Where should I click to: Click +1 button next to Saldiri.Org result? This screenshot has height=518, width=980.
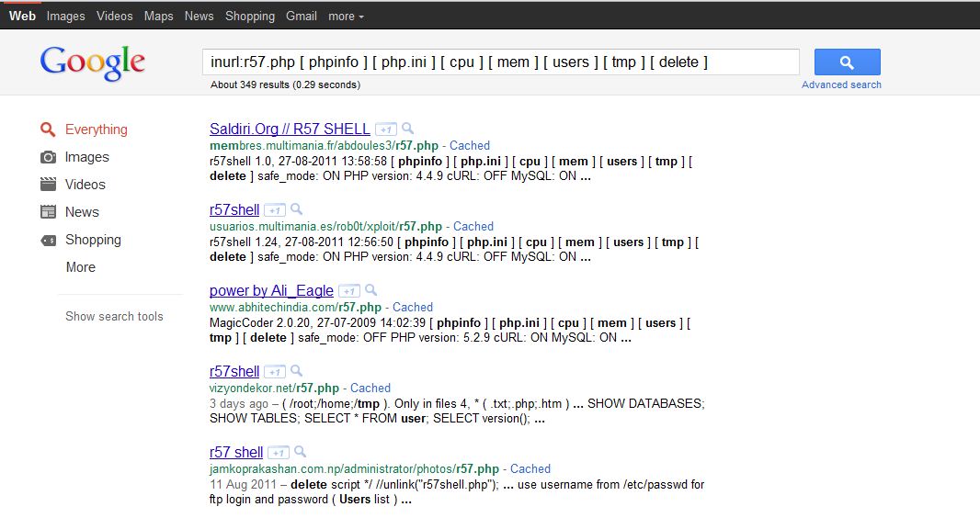pyautogui.click(x=385, y=129)
